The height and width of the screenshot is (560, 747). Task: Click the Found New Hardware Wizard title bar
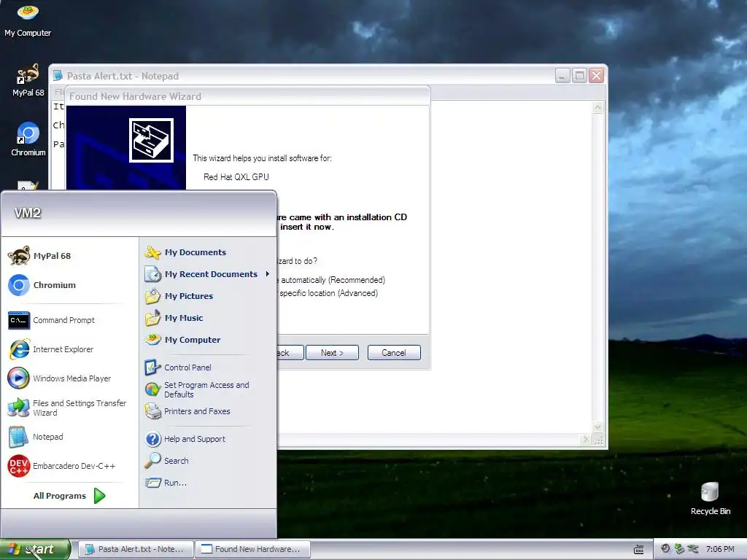click(247, 96)
